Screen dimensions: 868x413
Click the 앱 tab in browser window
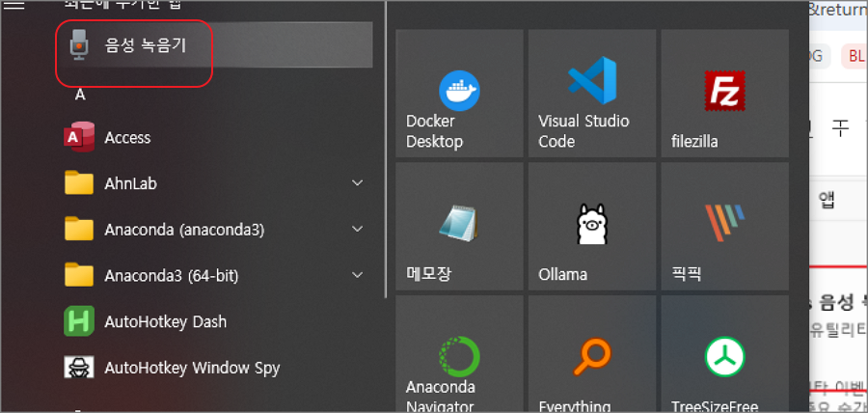tap(827, 200)
